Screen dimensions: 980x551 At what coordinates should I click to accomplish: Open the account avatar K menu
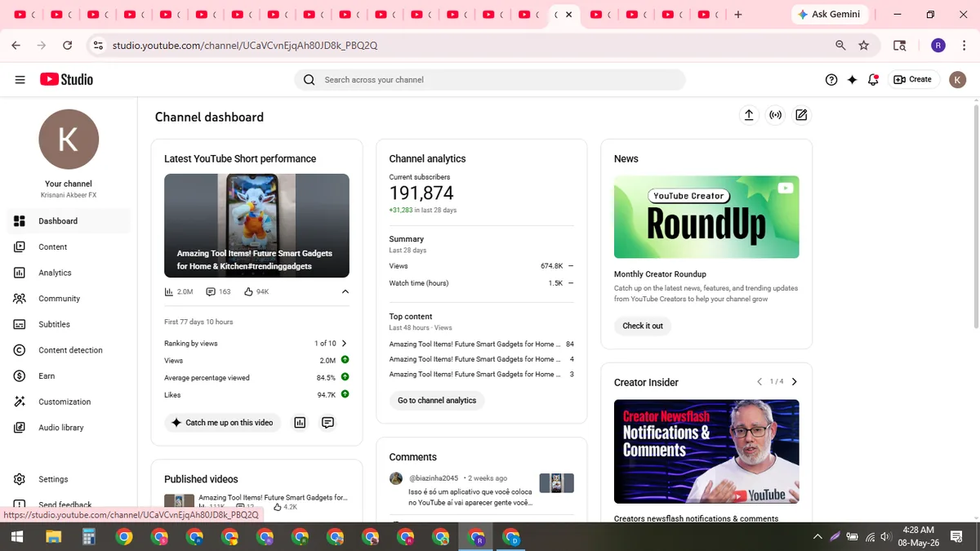(x=957, y=79)
